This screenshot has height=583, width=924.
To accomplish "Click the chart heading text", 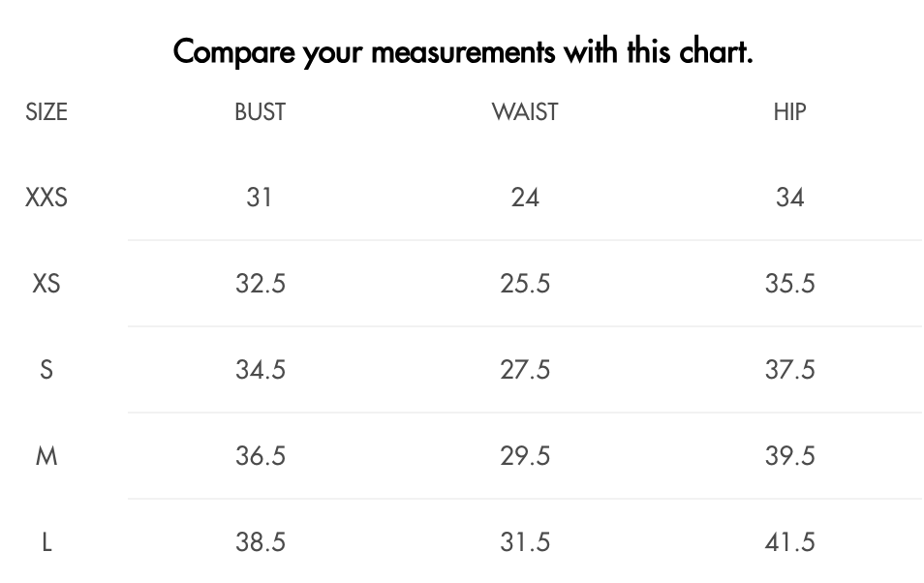I will tap(463, 52).
